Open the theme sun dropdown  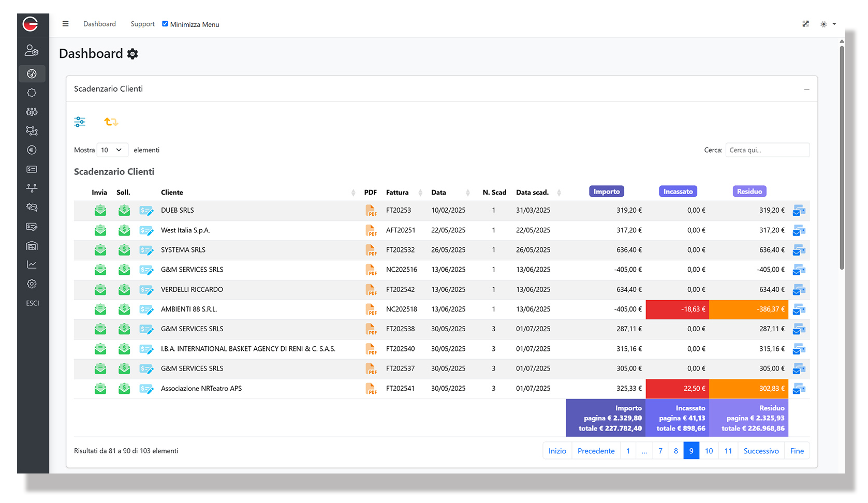(x=828, y=24)
